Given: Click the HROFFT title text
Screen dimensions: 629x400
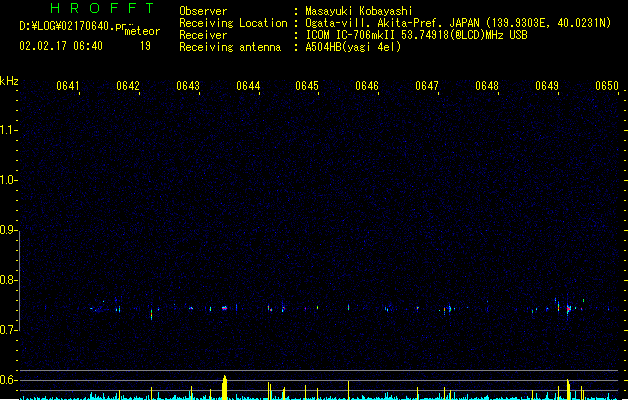Looking at the screenshot, I should (x=102, y=8).
